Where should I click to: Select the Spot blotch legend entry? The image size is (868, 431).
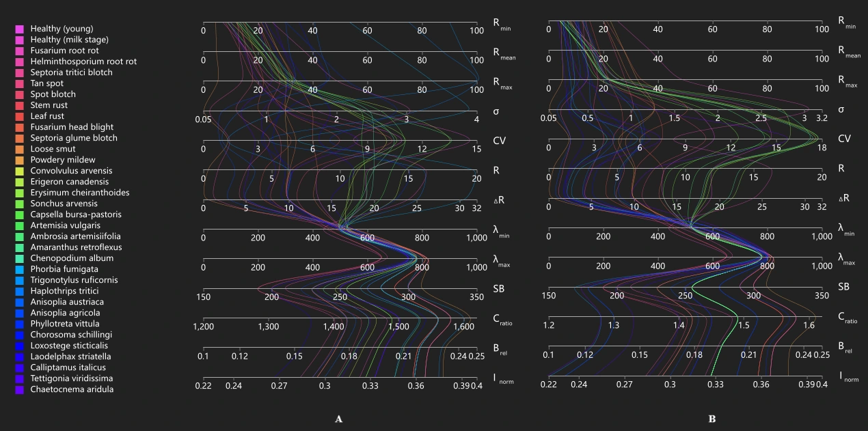pyautogui.click(x=53, y=94)
